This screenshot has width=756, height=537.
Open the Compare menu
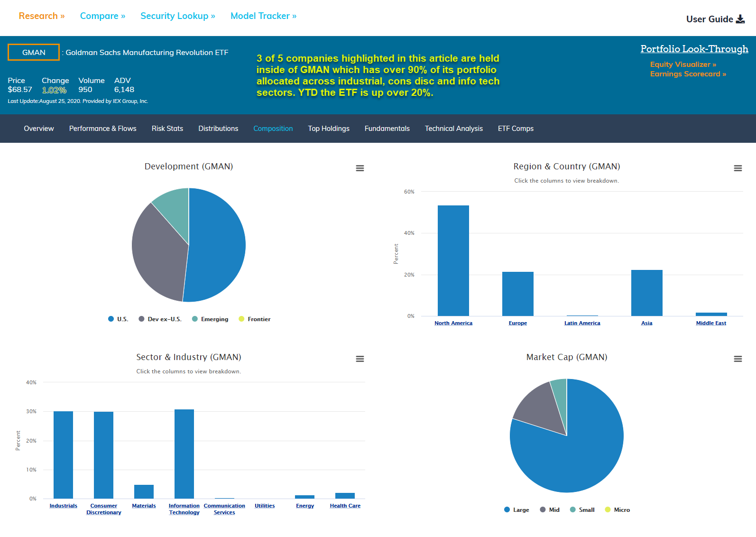click(x=103, y=16)
